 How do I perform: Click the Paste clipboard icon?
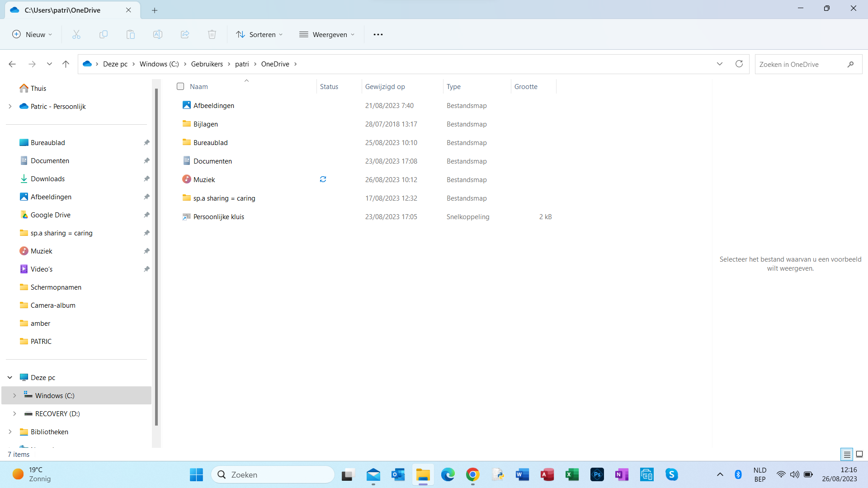pyautogui.click(x=131, y=34)
